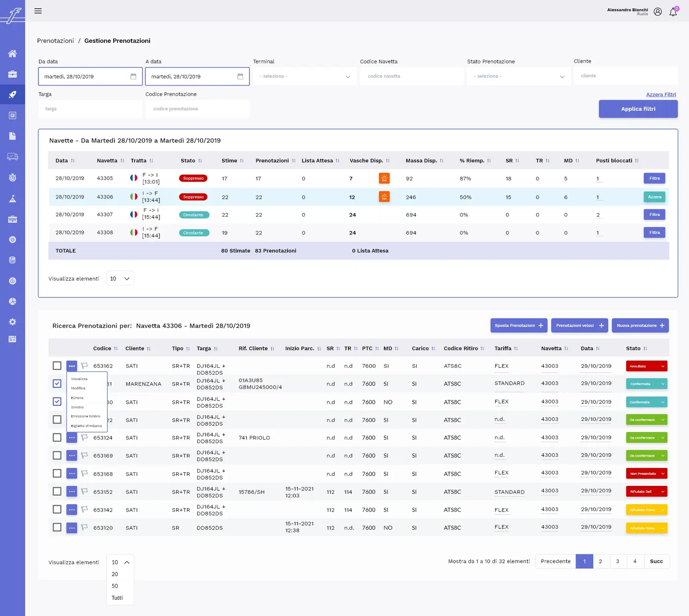Open the settings gear in sidebar
689x616 pixels.
coord(12,322)
